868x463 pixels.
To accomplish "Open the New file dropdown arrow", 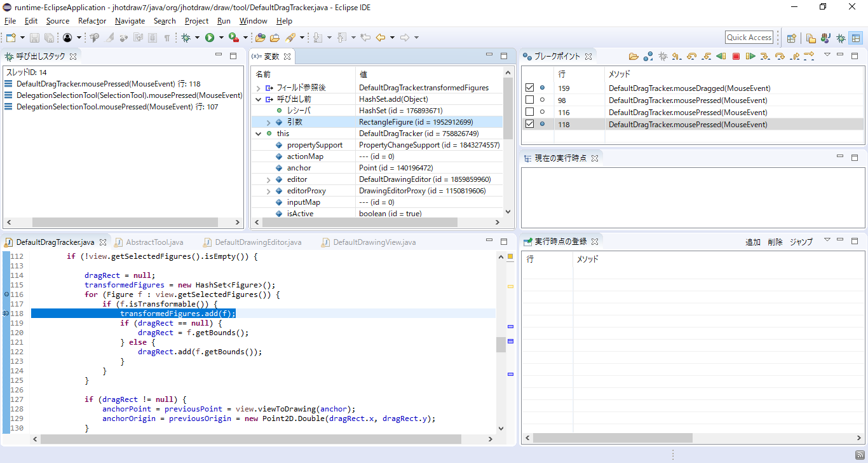I will click(22, 38).
